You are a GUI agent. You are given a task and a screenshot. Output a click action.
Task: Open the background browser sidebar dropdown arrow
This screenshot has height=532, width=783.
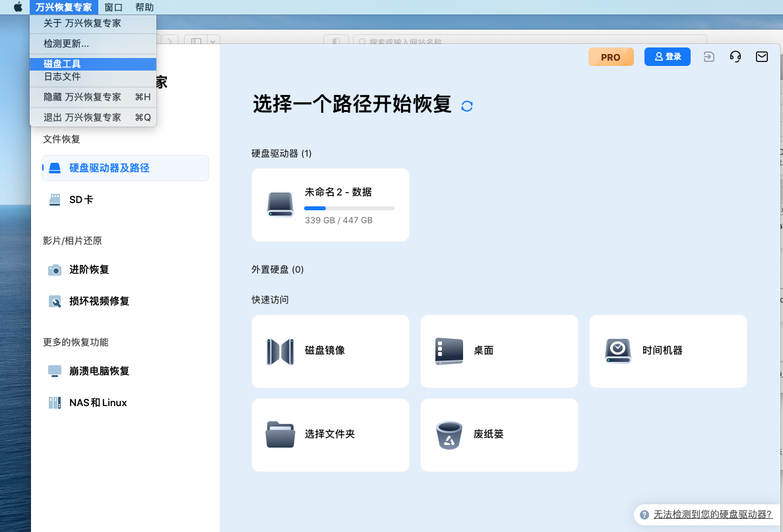point(213,41)
